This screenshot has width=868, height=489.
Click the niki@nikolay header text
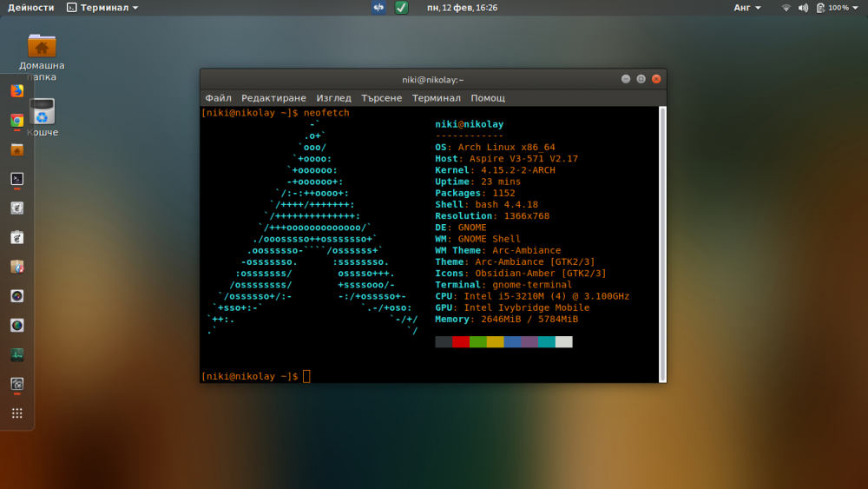point(470,124)
